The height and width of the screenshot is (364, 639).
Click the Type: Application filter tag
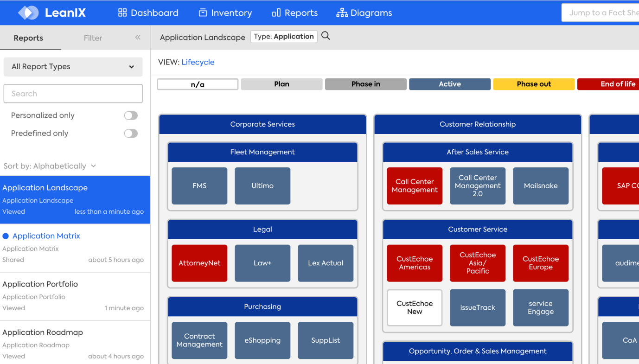[284, 37]
